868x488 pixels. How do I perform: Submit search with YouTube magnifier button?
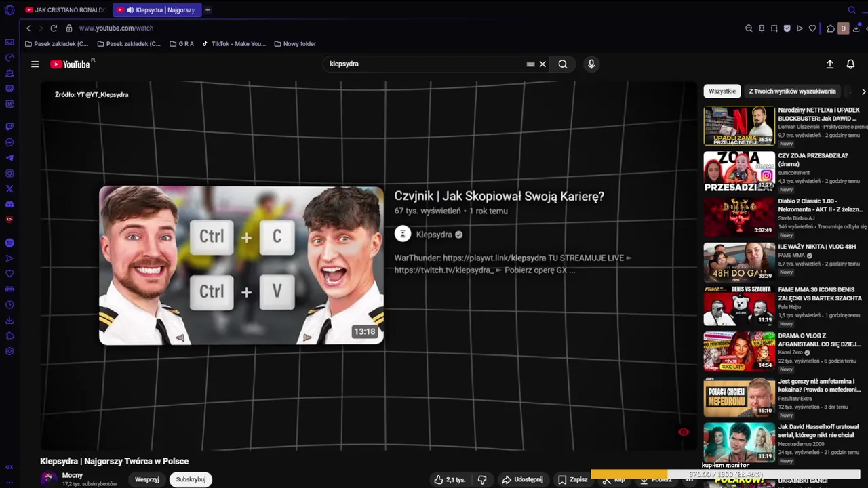click(x=563, y=64)
